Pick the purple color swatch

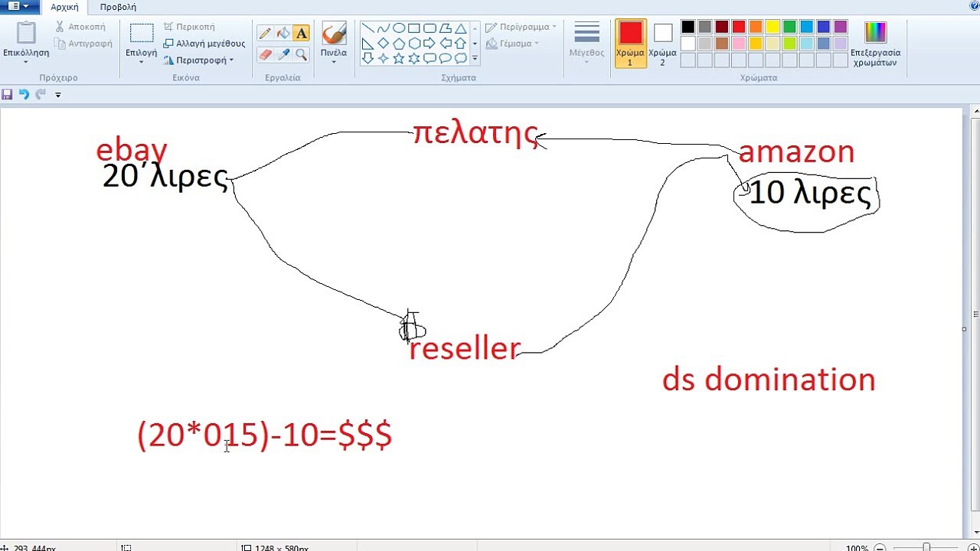[841, 27]
